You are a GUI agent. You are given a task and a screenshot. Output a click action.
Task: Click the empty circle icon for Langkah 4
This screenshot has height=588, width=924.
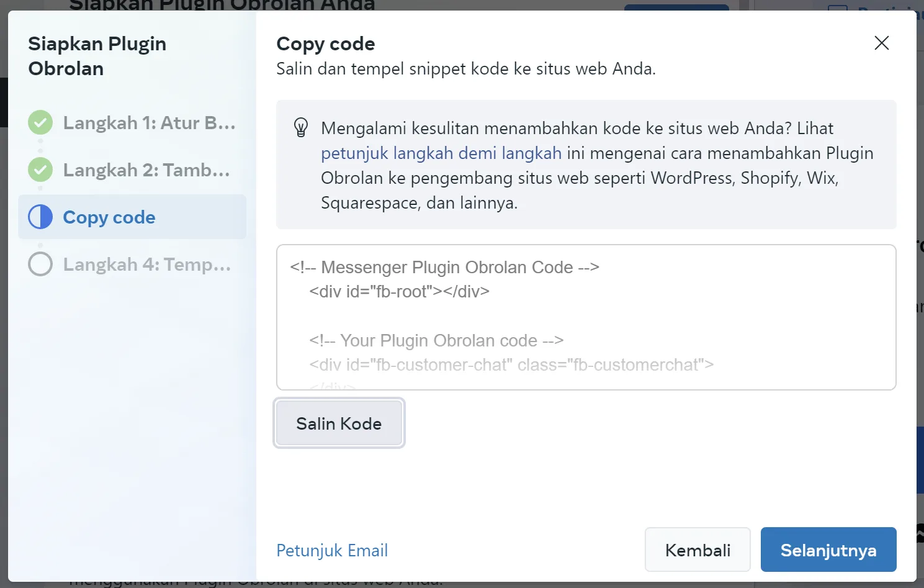40,264
